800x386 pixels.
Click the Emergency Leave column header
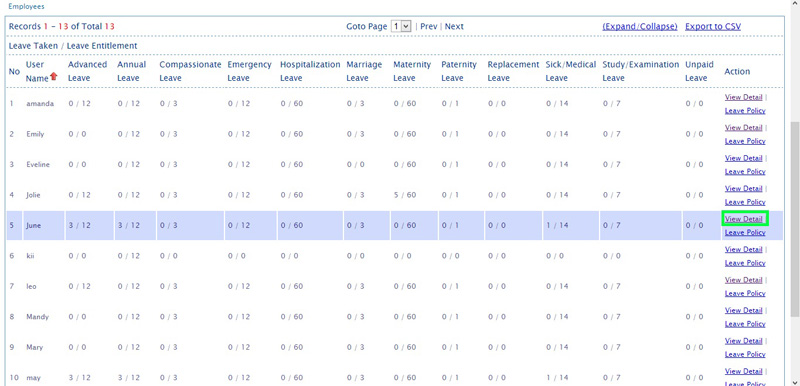pos(249,71)
